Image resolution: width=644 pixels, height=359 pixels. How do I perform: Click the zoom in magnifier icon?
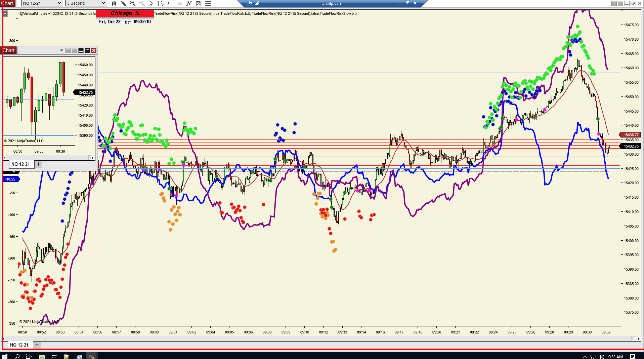(133, 3)
